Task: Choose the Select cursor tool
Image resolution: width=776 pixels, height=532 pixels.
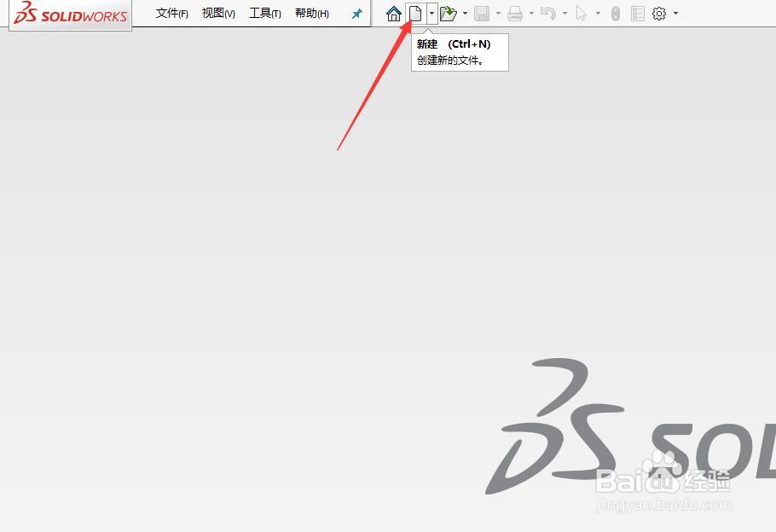Action: pyautogui.click(x=582, y=14)
